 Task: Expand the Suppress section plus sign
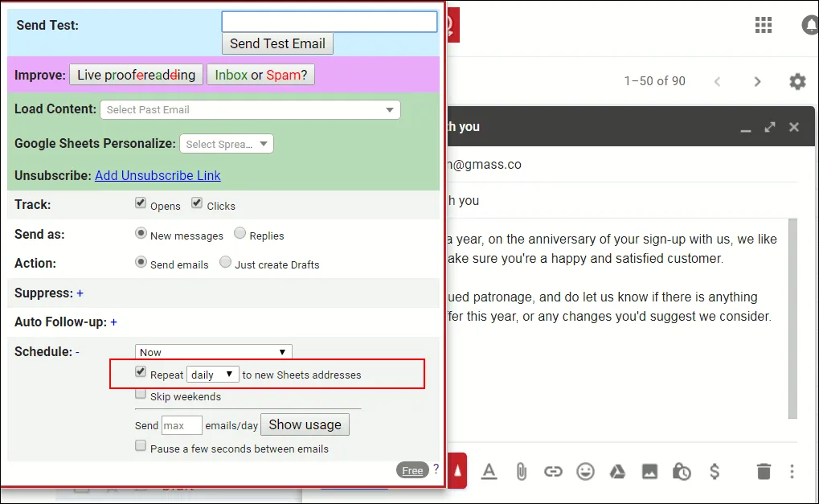80,293
